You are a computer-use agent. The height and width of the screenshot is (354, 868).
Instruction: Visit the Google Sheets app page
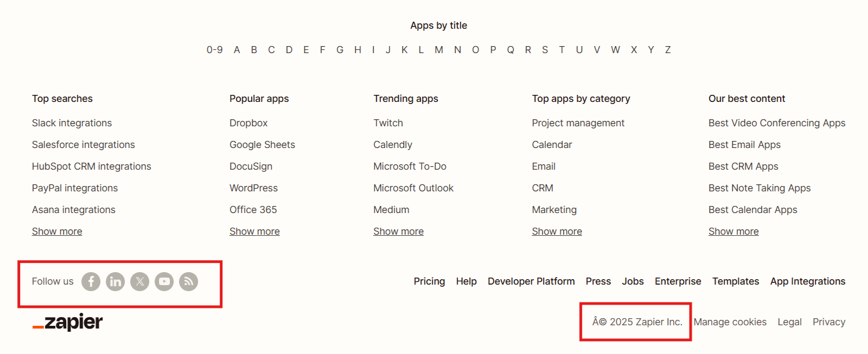point(262,145)
